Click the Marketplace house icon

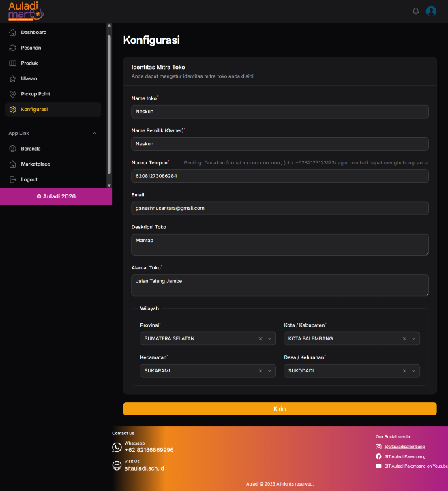[12, 164]
